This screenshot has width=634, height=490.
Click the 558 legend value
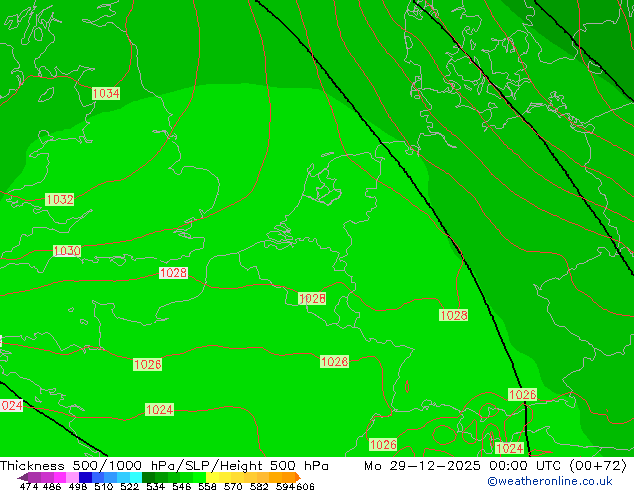[x=207, y=486]
